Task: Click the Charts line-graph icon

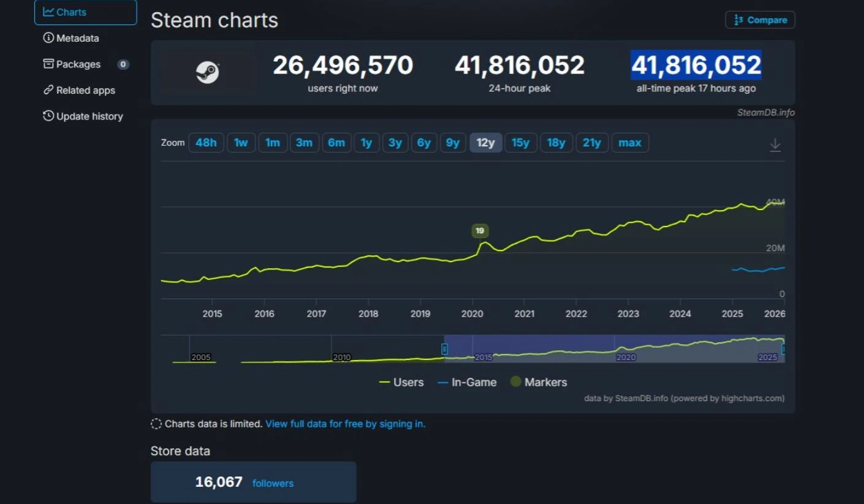Action: pyautogui.click(x=48, y=12)
